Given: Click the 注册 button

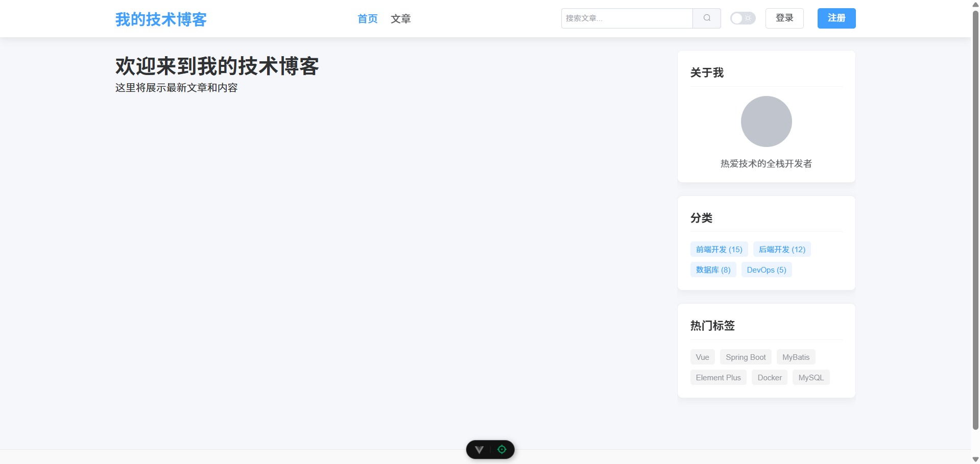Looking at the screenshot, I should 836,18.
